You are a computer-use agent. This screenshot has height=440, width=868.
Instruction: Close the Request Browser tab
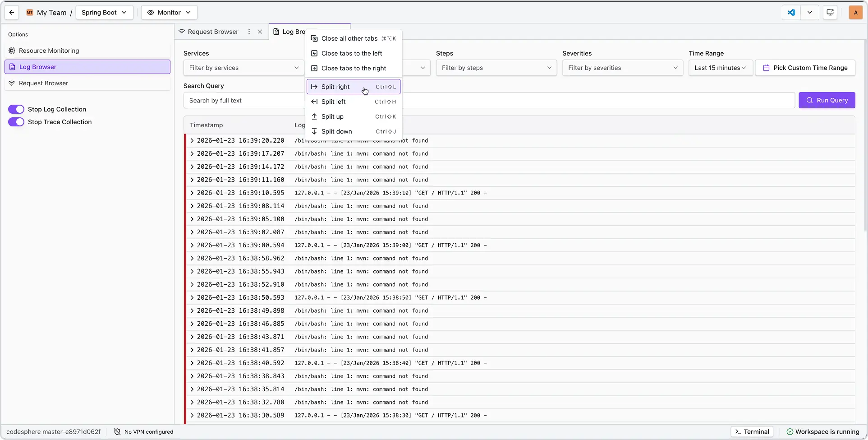[260, 32]
